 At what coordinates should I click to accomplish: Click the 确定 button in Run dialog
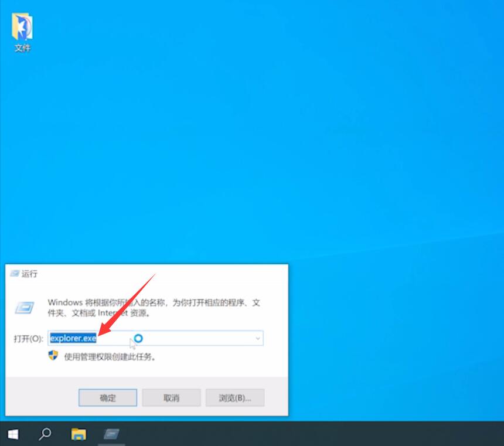tap(108, 398)
